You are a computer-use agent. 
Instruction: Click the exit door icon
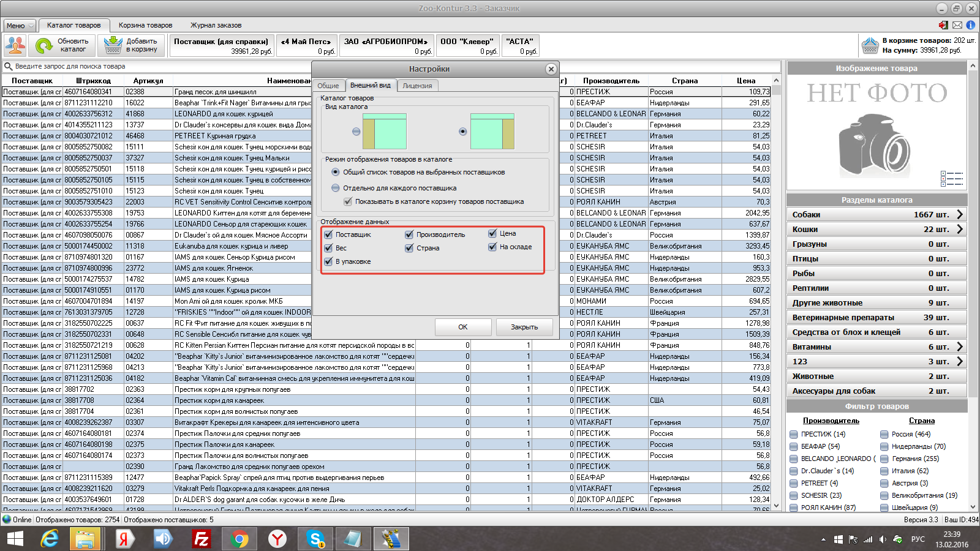(x=943, y=25)
